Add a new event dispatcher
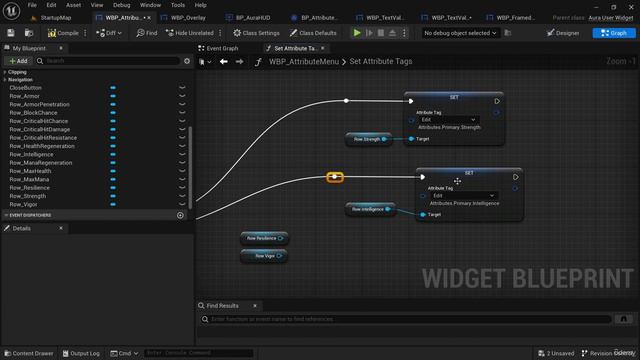 [x=180, y=216]
